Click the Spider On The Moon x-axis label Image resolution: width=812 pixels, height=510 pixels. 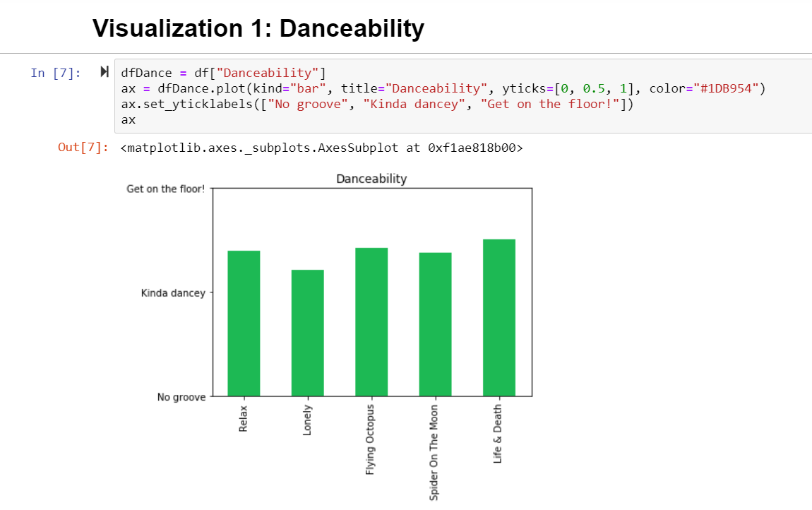click(x=434, y=453)
